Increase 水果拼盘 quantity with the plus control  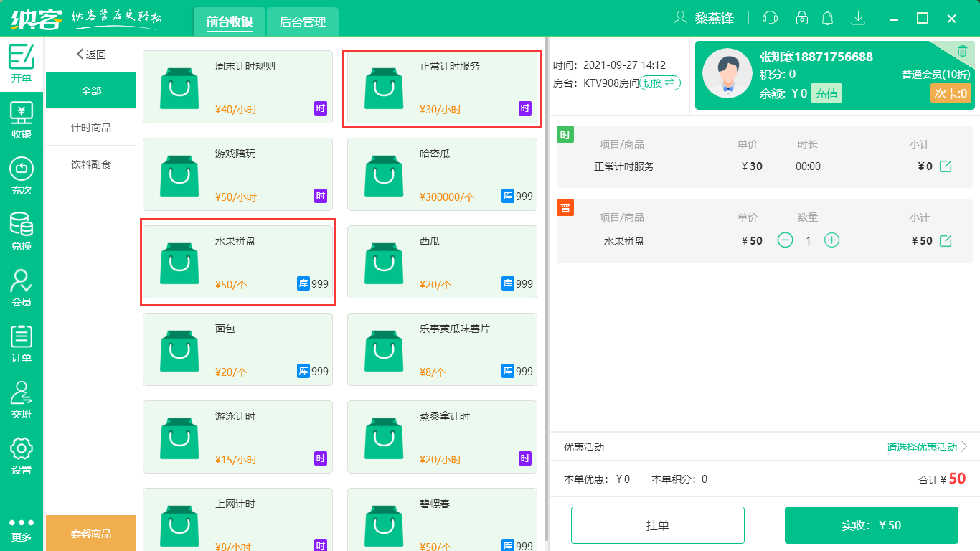(831, 240)
